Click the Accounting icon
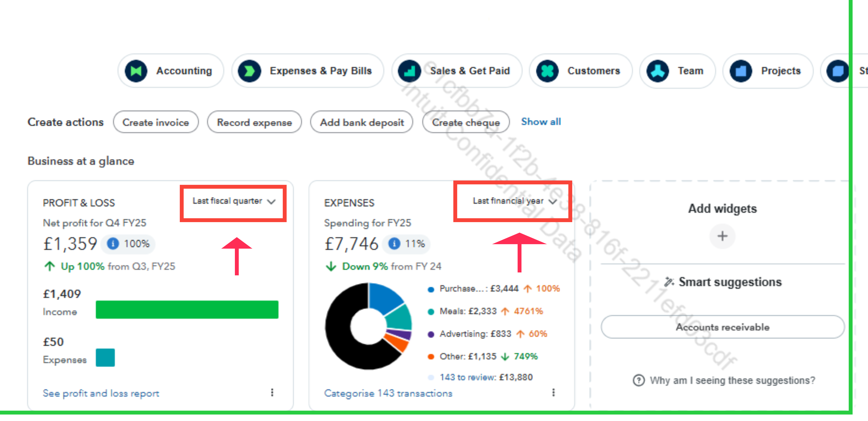The height and width of the screenshot is (421, 868). tap(136, 71)
